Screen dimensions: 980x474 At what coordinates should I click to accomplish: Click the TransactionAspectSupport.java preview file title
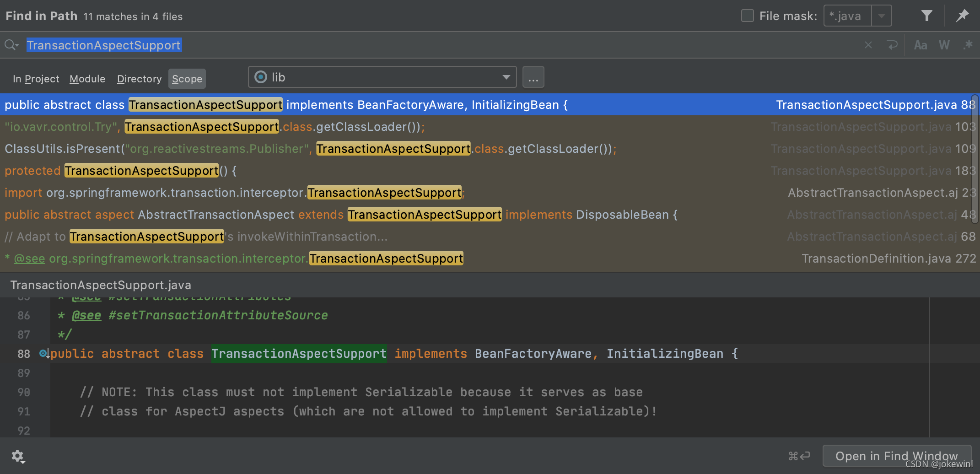(101, 285)
